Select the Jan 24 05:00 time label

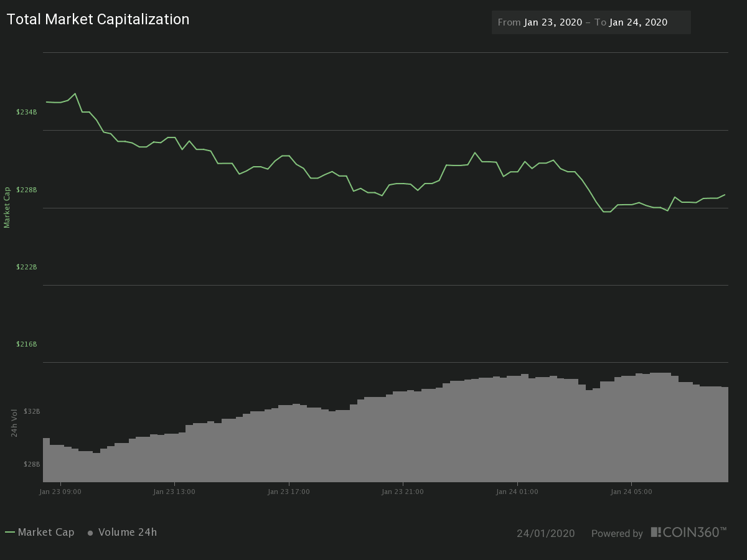coord(631,492)
